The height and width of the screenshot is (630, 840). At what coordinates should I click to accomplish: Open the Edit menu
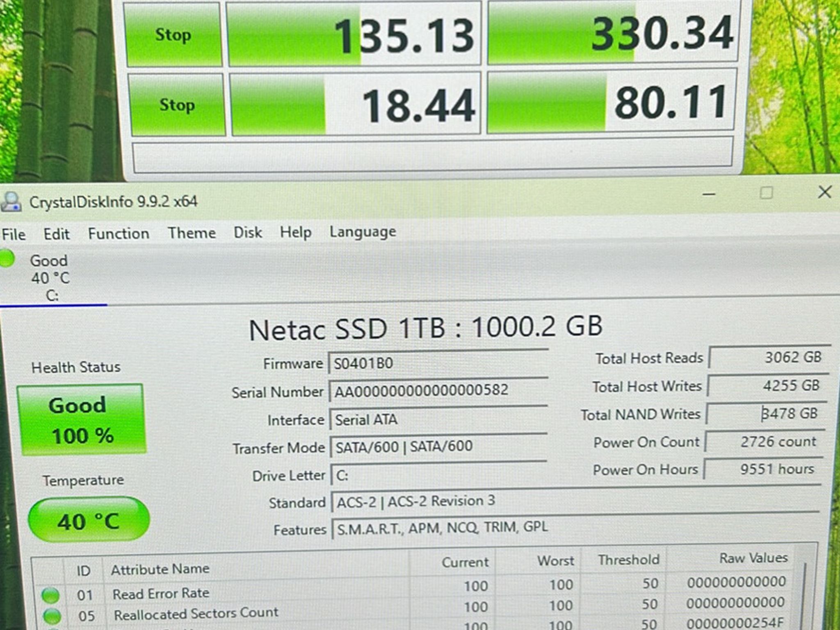(57, 234)
